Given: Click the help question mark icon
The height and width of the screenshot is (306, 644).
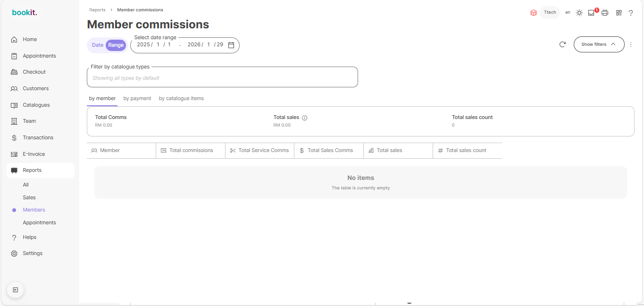Looking at the screenshot, I should pos(631,13).
